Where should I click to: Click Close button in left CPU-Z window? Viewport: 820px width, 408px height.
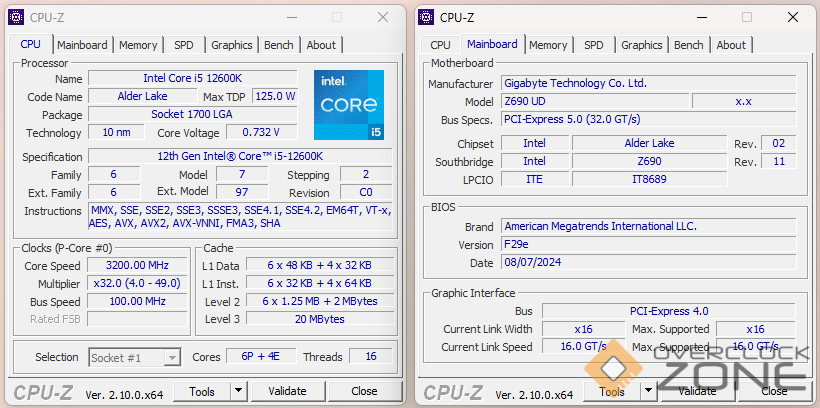pos(365,391)
